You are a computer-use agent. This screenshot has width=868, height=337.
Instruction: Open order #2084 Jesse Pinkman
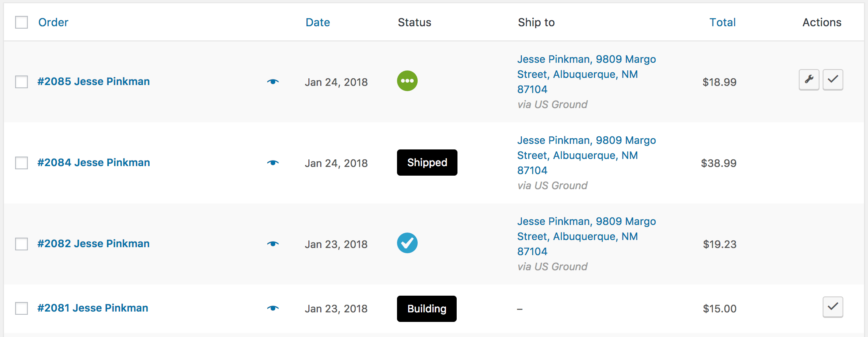tap(93, 162)
